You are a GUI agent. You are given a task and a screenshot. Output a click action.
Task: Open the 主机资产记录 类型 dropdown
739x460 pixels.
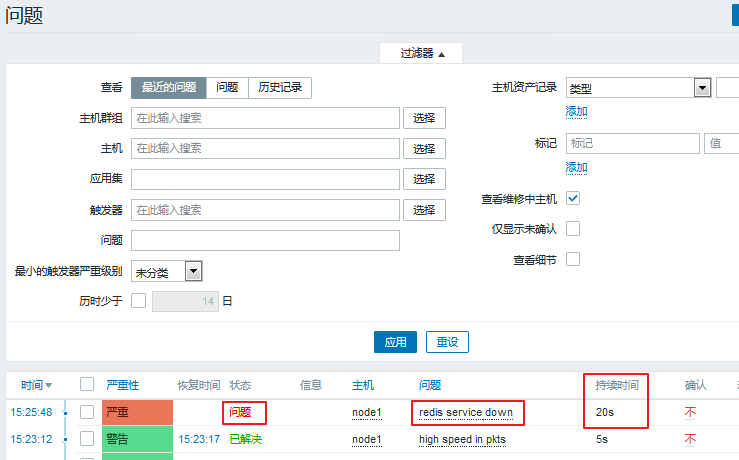point(639,88)
